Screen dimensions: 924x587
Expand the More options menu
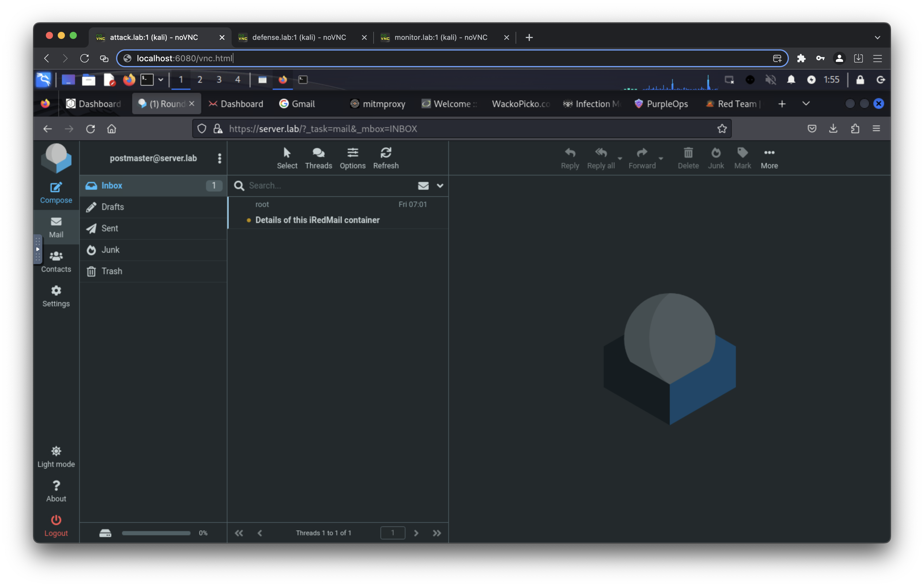click(x=768, y=157)
